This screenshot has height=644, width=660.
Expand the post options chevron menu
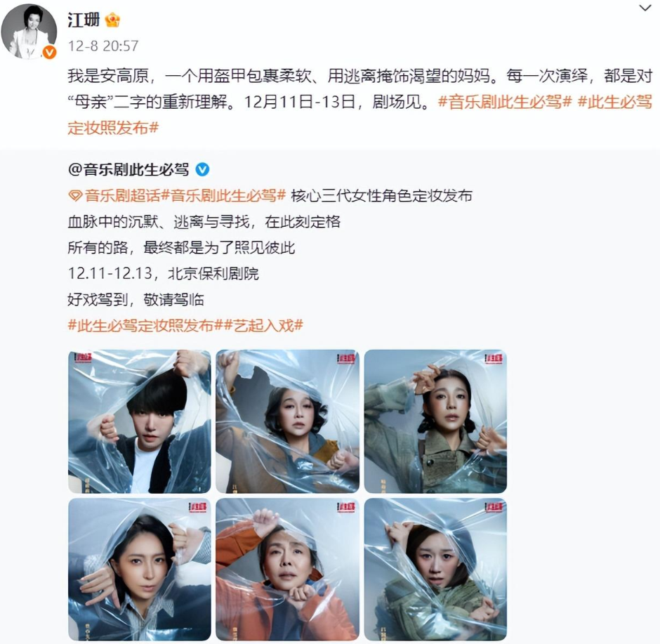(645, 8)
